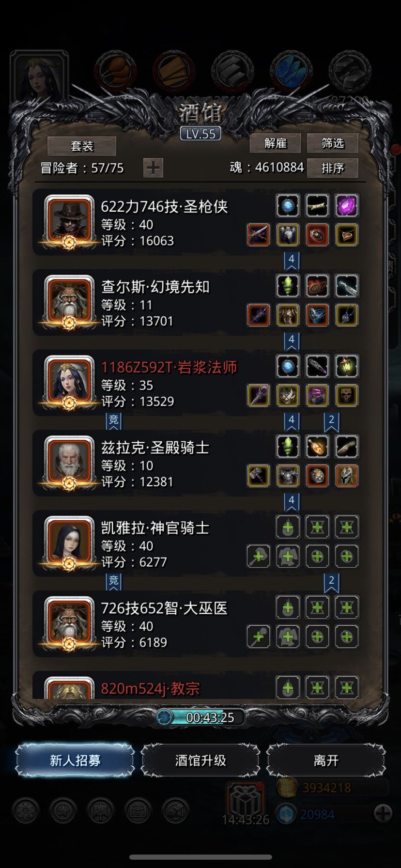Tap the plus icon beside adventurer count
Viewport: 401px width, 868px height.
tap(153, 168)
